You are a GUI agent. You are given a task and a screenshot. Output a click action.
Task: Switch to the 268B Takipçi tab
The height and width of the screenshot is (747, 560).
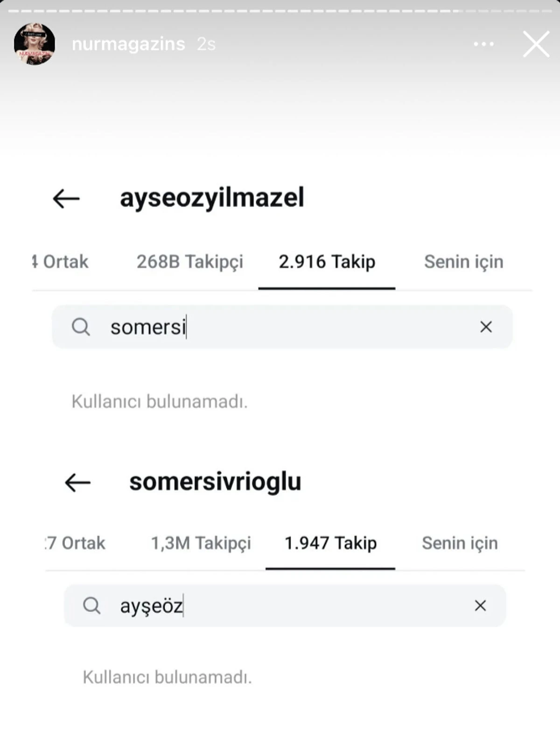click(x=189, y=262)
